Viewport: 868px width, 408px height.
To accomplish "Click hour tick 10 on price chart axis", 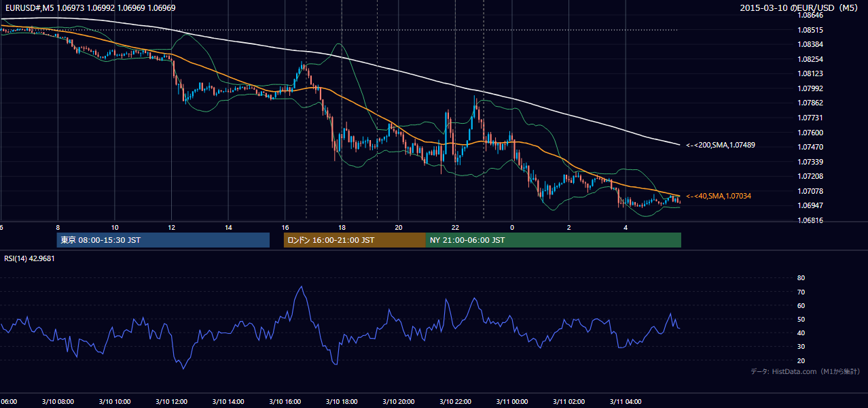I will coord(115,227).
